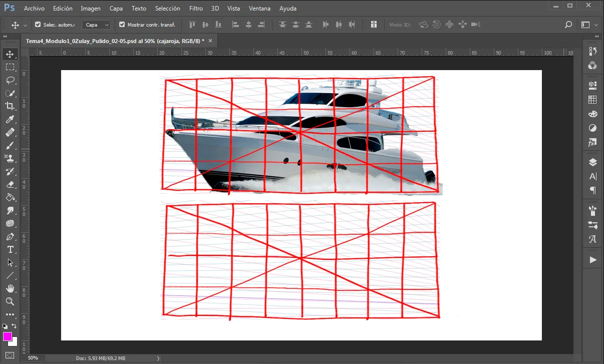Open the Filtro menu
Viewport: 604px width, 364px height.
pos(196,9)
